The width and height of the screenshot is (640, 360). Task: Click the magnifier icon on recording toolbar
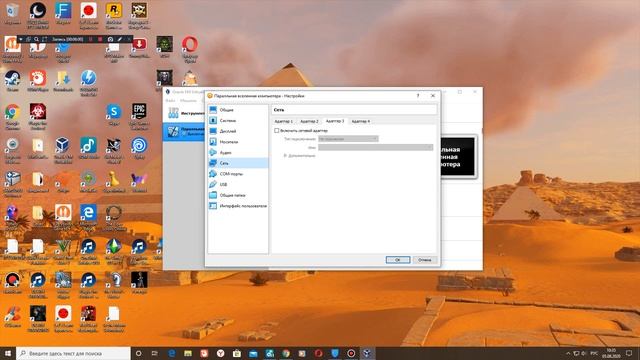[36, 39]
